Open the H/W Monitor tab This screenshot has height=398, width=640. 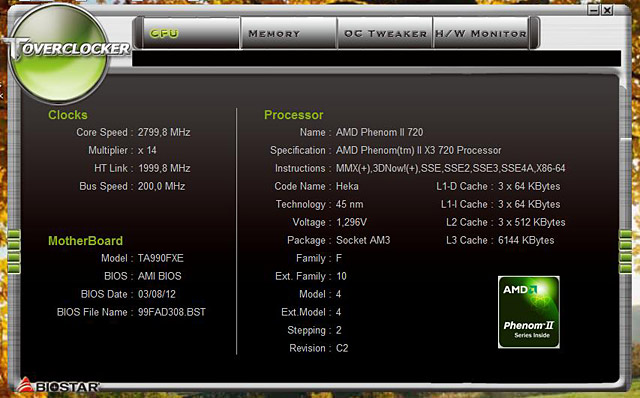coord(481,33)
